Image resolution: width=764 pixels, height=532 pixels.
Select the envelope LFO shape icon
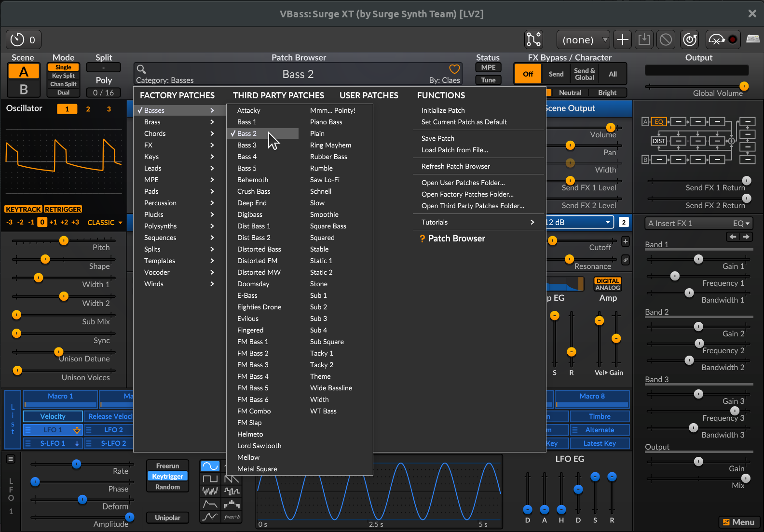(x=210, y=504)
